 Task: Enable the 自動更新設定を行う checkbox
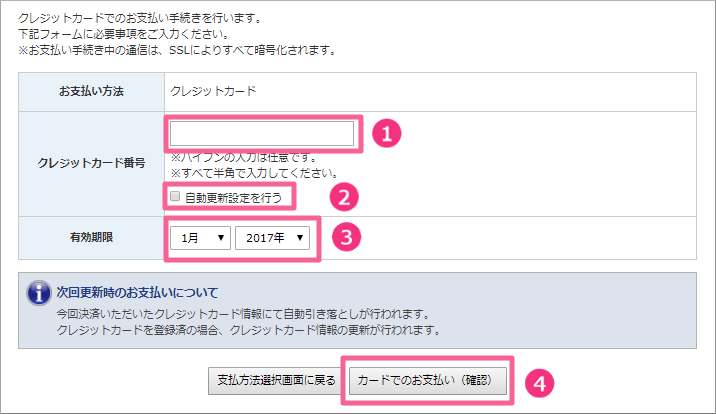point(175,196)
